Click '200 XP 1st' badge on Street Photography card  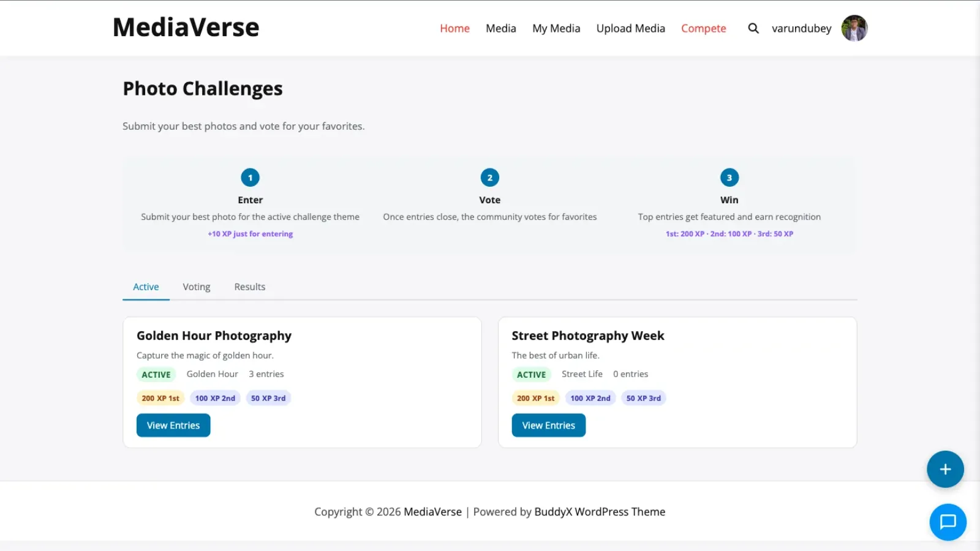(536, 398)
